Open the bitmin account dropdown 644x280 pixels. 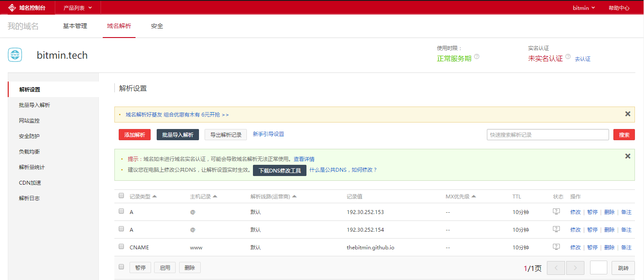[x=584, y=8]
